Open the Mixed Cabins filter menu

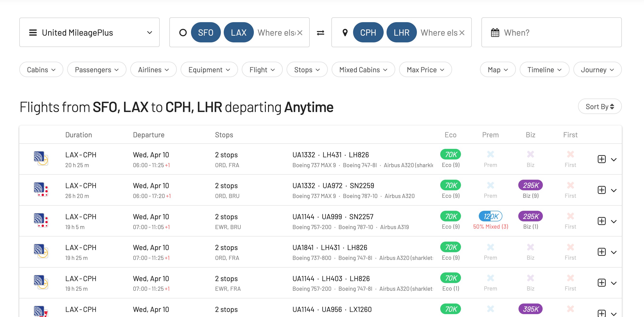click(x=363, y=70)
